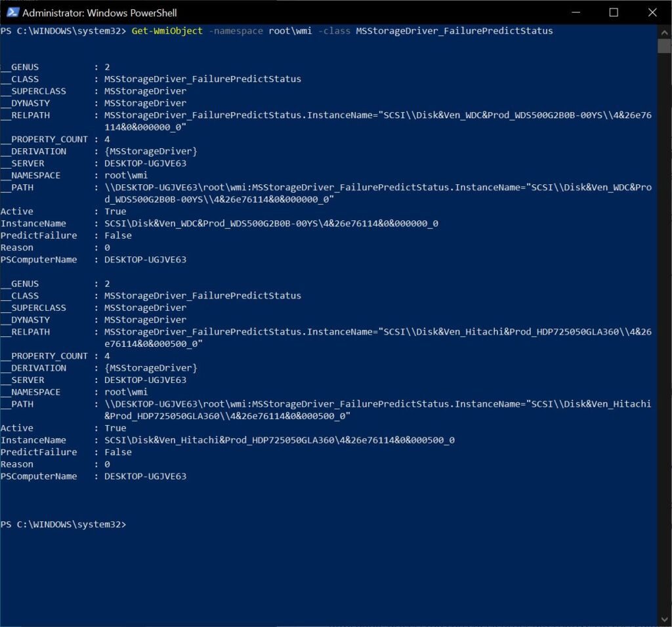The image size is (672, 627).
Task: Click the WDC disk's PredictFailure False value
Action: (118, 235)
